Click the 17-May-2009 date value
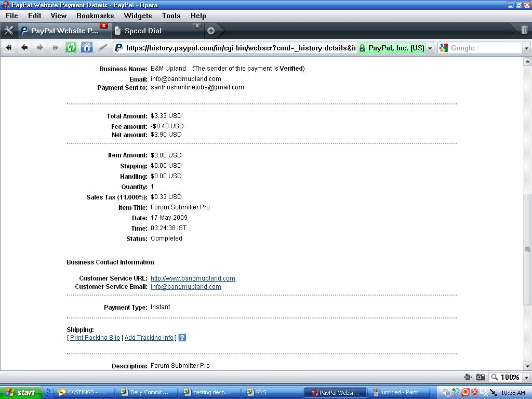This screenshot has height=399, width=532. (169, 218)
